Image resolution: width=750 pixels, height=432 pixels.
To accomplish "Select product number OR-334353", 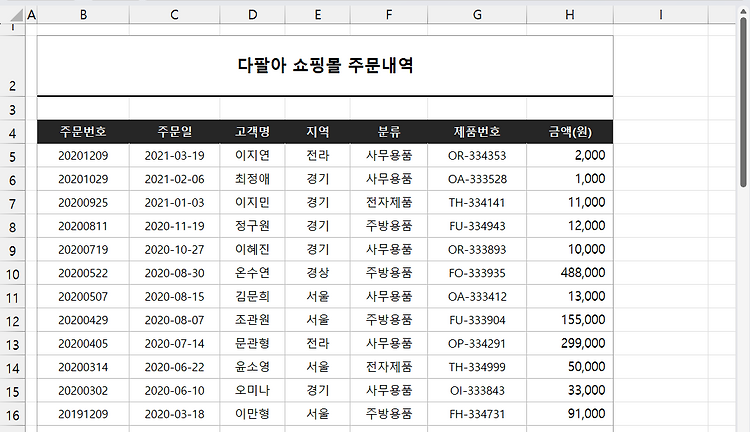I will coord(477,155).
